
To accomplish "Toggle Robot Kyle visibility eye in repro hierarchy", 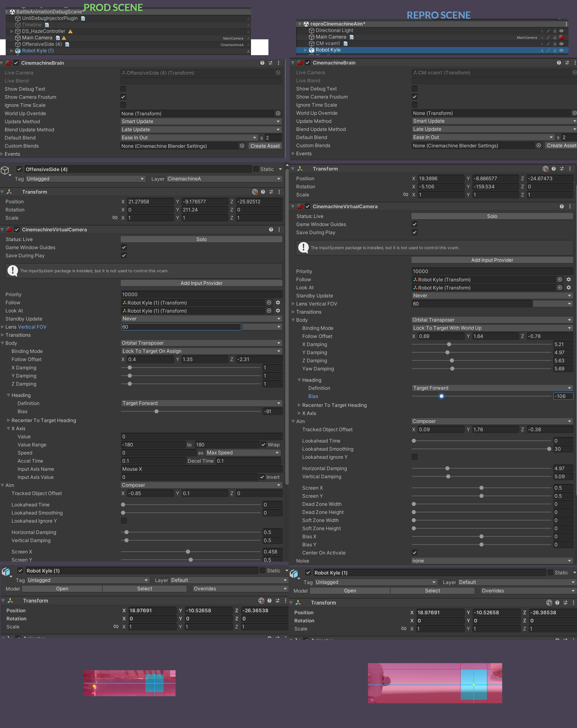I will coord(561,50).
